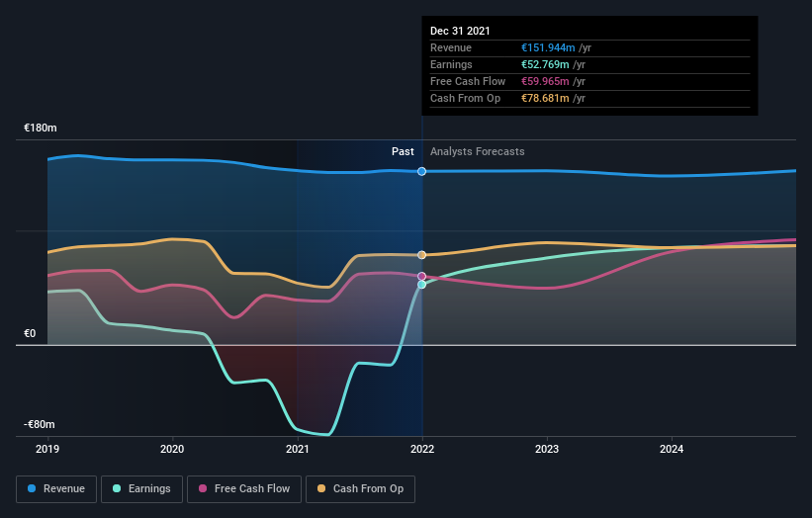Click the €0 y-axis label
Screen dimensions: 812x518
coord(30,333)
